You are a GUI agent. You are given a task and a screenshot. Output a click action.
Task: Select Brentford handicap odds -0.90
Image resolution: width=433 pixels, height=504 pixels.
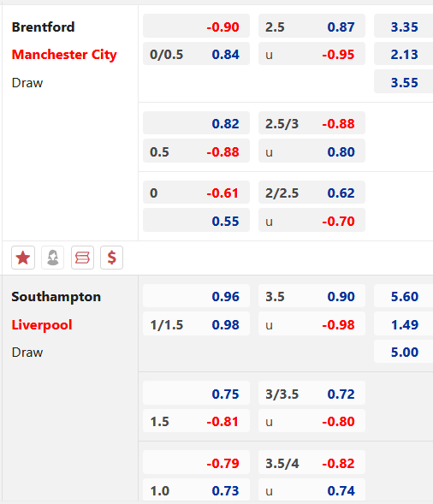click(196, 27)
